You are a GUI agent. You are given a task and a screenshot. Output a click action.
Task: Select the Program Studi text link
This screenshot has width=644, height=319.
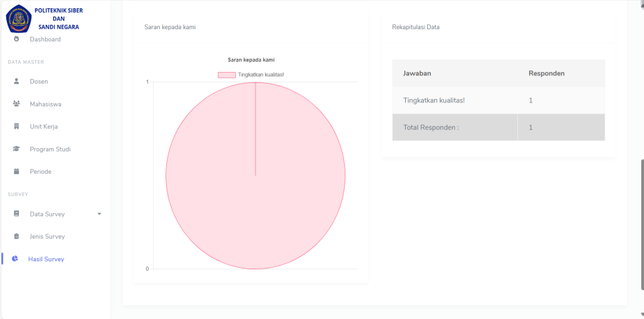click(x=50, y=149)
